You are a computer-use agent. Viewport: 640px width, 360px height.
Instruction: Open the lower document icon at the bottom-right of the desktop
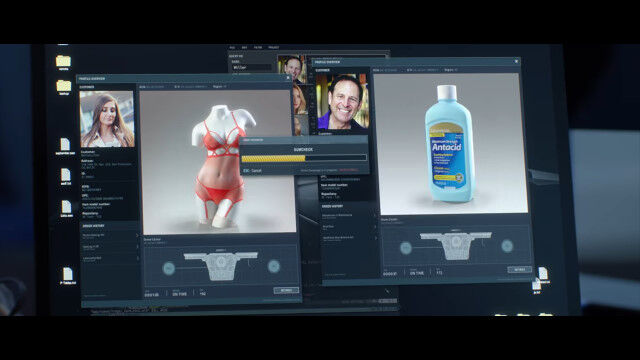tap(536, 284)
